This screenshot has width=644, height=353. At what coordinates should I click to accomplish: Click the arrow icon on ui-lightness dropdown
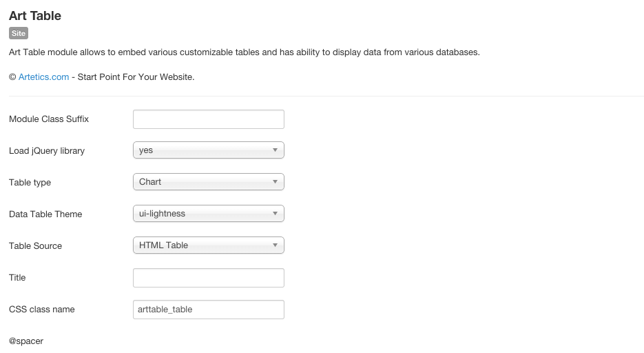click(x=276, y=213)
